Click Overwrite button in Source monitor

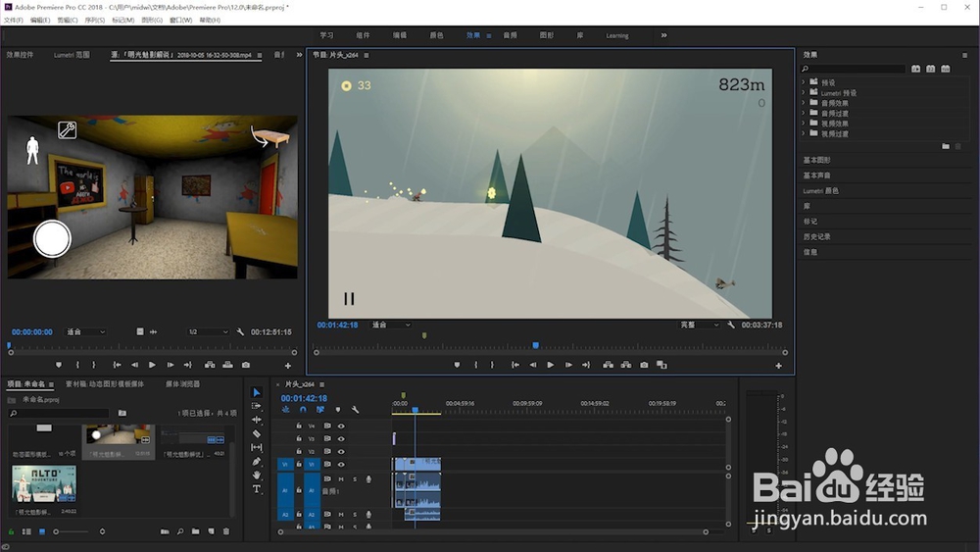click(228, 365)
